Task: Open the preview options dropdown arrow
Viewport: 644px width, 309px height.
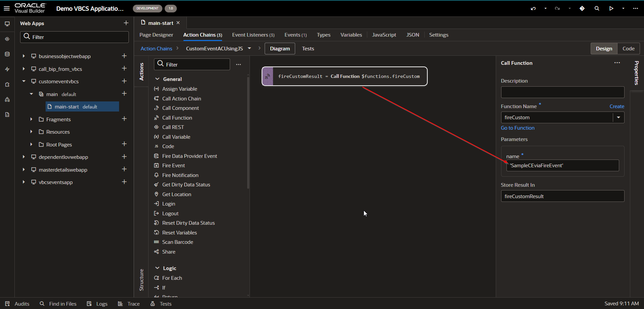Action: pos(623,8)
